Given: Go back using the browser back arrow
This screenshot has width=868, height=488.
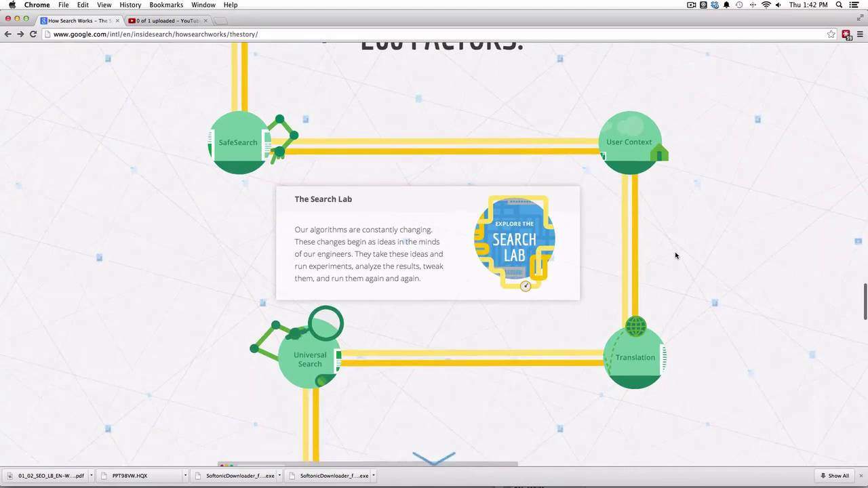Looking at the screenshot, I should (7, 34).
